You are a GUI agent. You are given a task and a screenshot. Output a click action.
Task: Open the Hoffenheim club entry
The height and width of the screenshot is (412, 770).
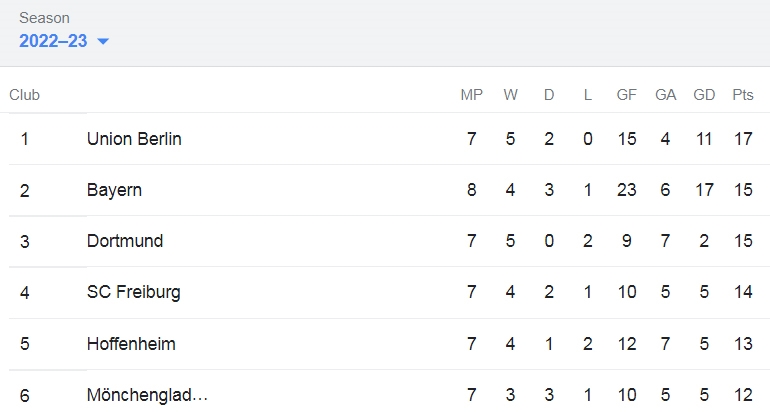(131, 343)
